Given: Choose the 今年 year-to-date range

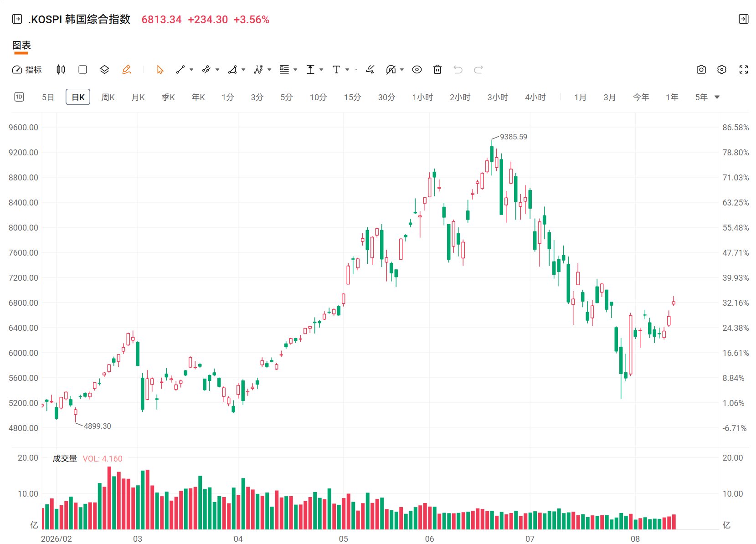Looking at the screenshot, I should click(641, 97).
